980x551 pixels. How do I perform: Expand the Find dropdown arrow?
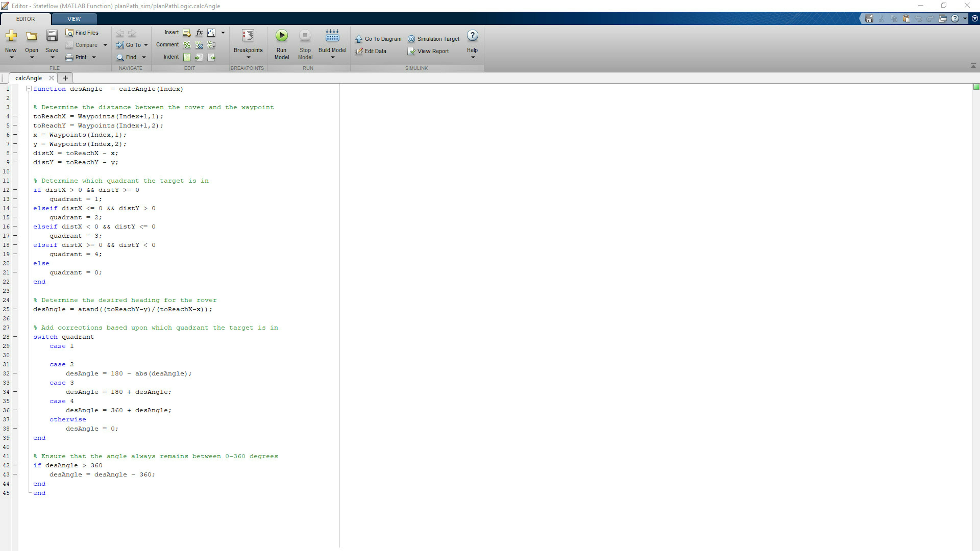point(144,57)
